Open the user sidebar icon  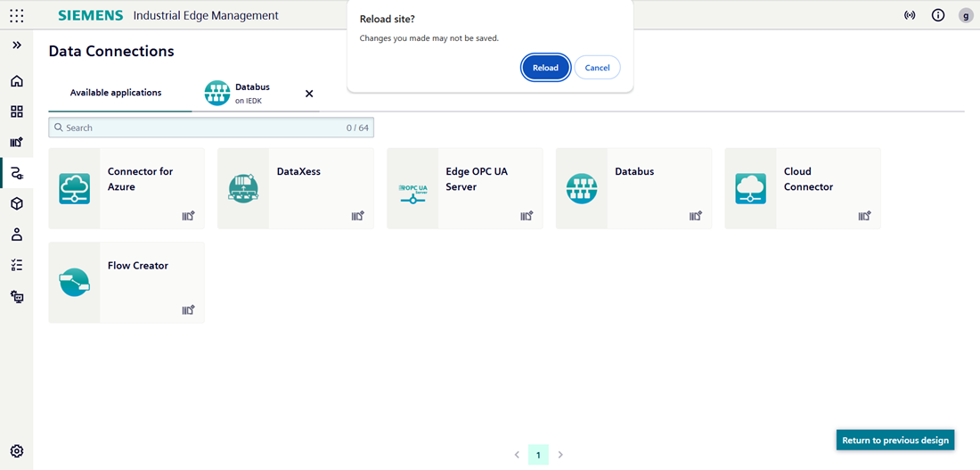17,235
